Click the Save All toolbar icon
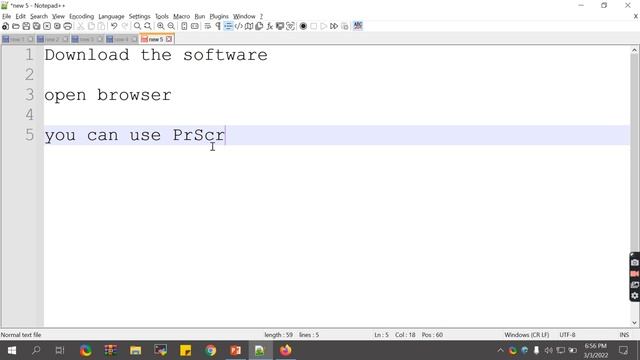 36,26
